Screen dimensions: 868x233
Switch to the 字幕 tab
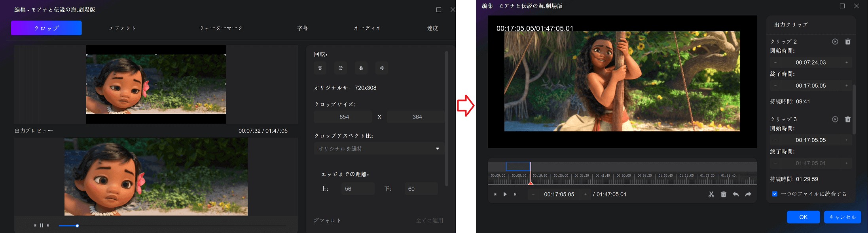tap(303, 28)
